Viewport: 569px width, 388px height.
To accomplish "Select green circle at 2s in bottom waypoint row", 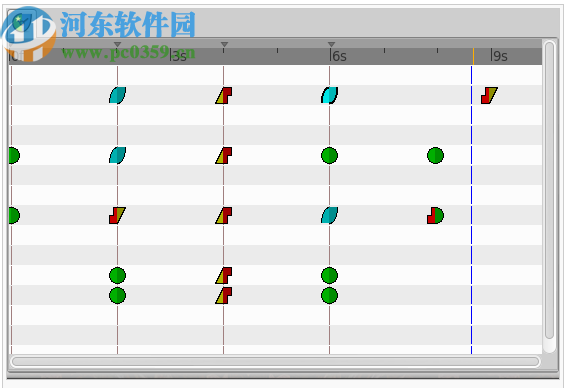I will [118, 295].
